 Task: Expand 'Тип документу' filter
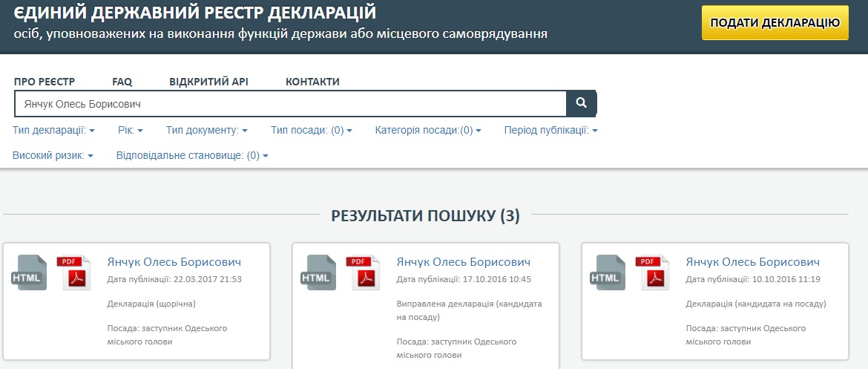206,131
